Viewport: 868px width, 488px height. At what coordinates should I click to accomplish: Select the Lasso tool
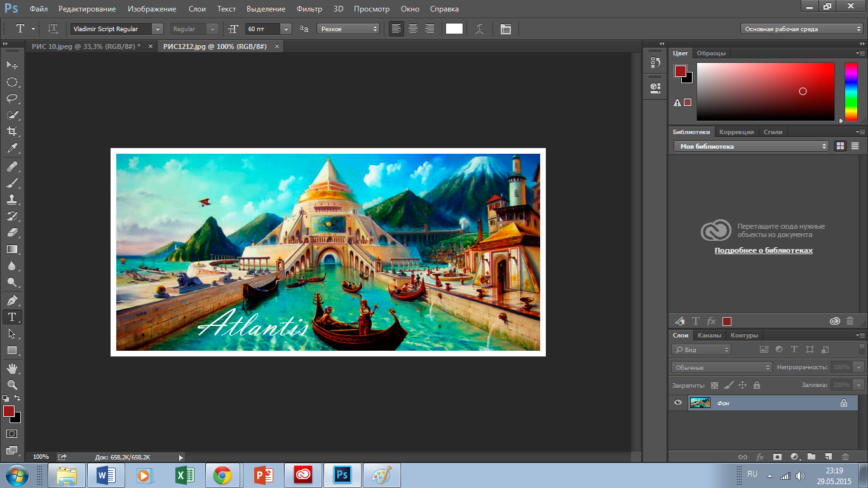pos(12,98)
